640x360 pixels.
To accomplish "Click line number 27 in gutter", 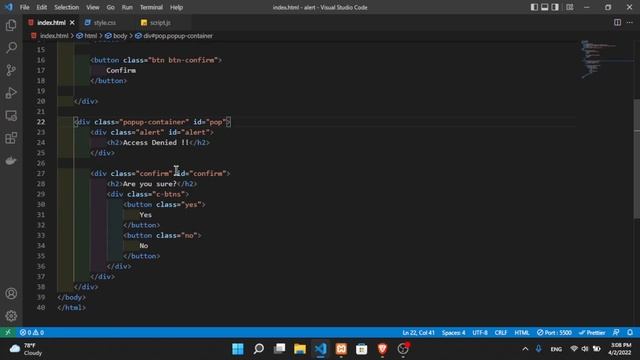I will (x=41, y=173).
